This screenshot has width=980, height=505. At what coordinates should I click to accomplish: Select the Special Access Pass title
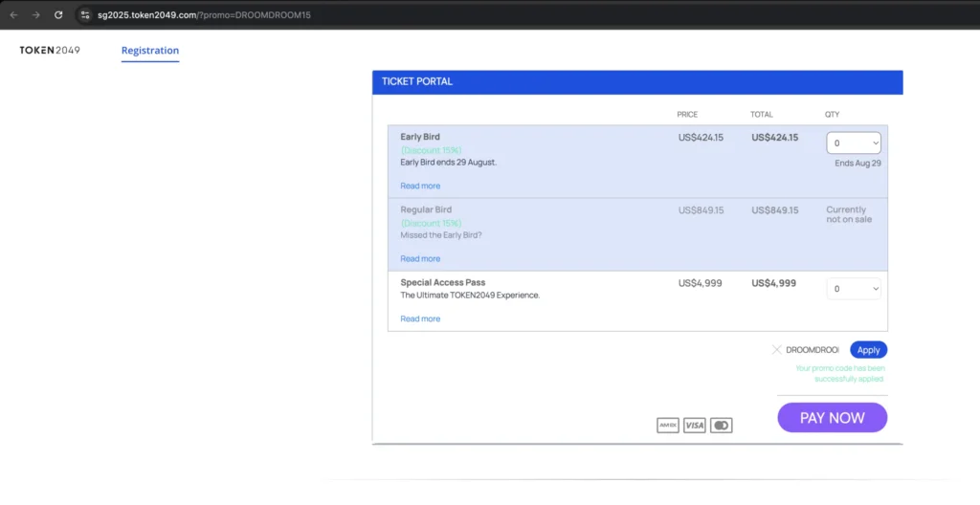442,282
